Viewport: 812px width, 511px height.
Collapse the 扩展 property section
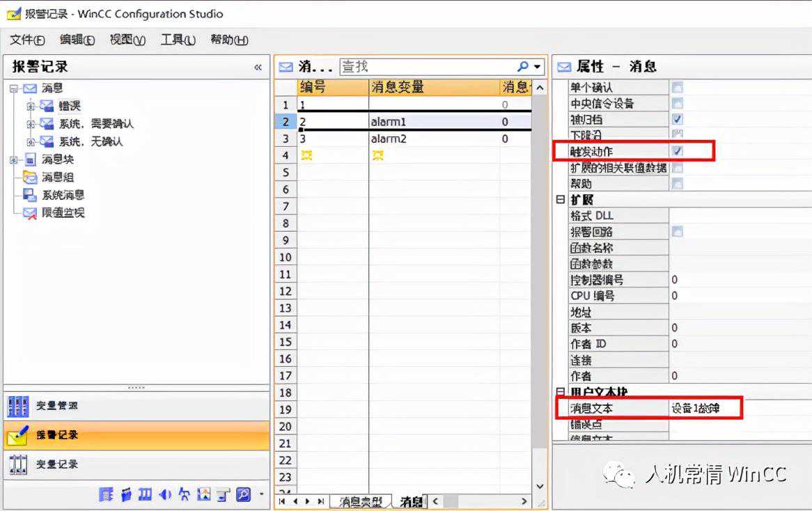560,200
